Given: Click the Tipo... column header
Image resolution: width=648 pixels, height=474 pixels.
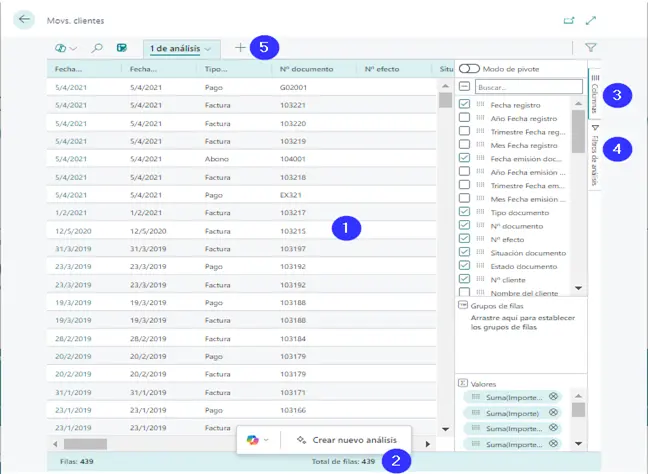Looking at the screenshot, I should [x=216, y=69].
